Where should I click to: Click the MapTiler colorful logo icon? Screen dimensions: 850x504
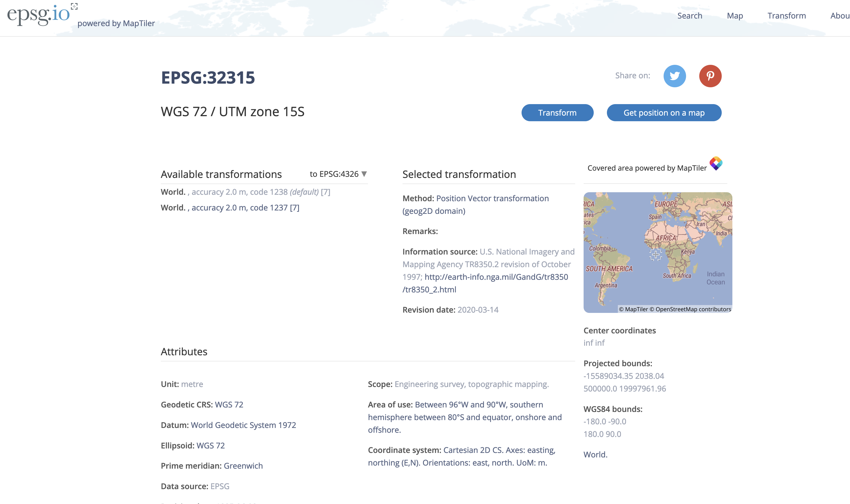coord(716,163)
